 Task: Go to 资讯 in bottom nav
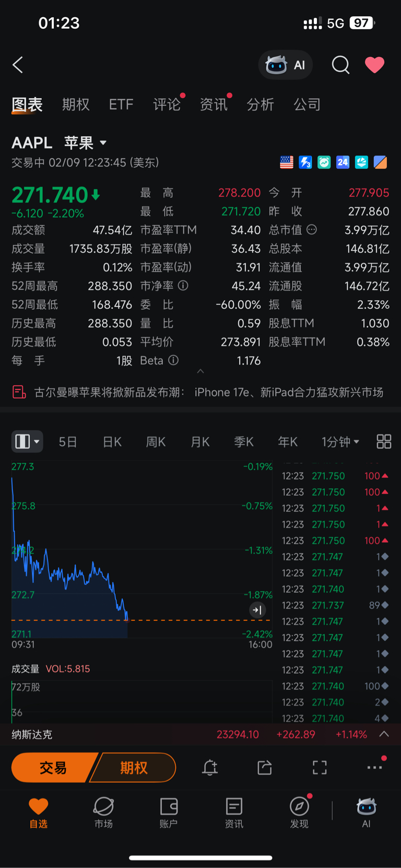pyautogui.click(x=234, y=813)
